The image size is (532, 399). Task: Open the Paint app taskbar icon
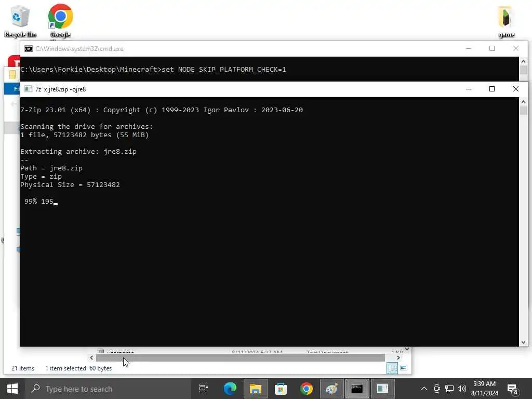point(331,389)
